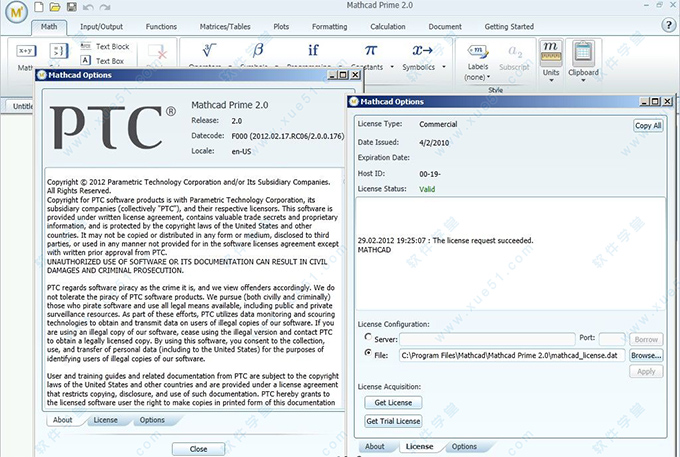Open a file using the folder icon
Screen dimensions: 680x457
pyautogui.click(x=55, y=7)
